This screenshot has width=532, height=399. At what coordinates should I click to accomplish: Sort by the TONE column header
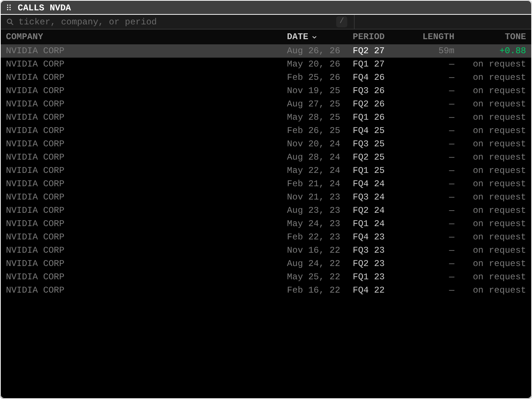515,37
